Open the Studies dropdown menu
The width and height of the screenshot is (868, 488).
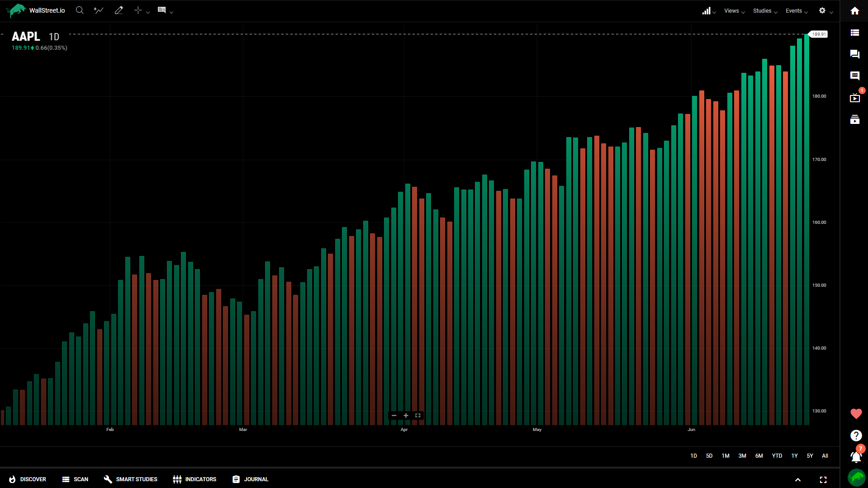pyautogui.click(x=765, y=11)
